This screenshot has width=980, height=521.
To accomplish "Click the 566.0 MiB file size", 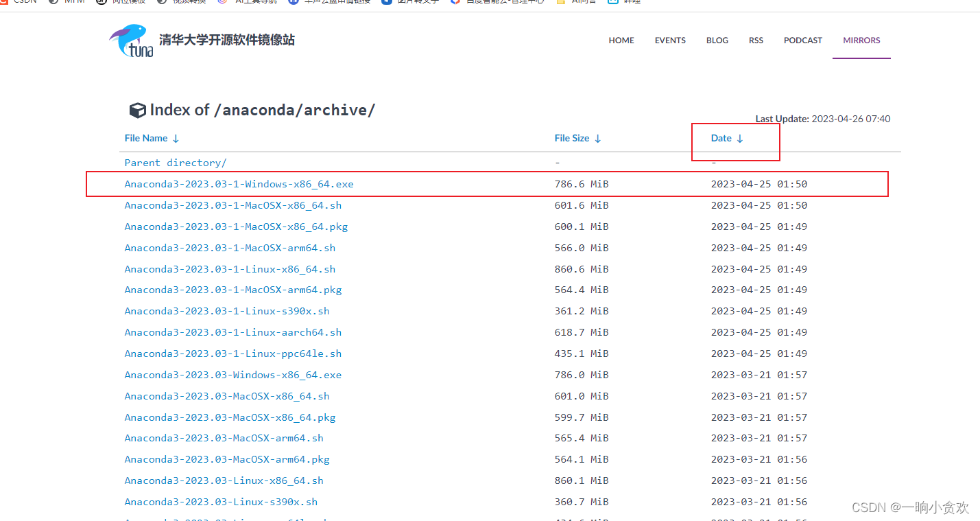I will tap(582, 248).
